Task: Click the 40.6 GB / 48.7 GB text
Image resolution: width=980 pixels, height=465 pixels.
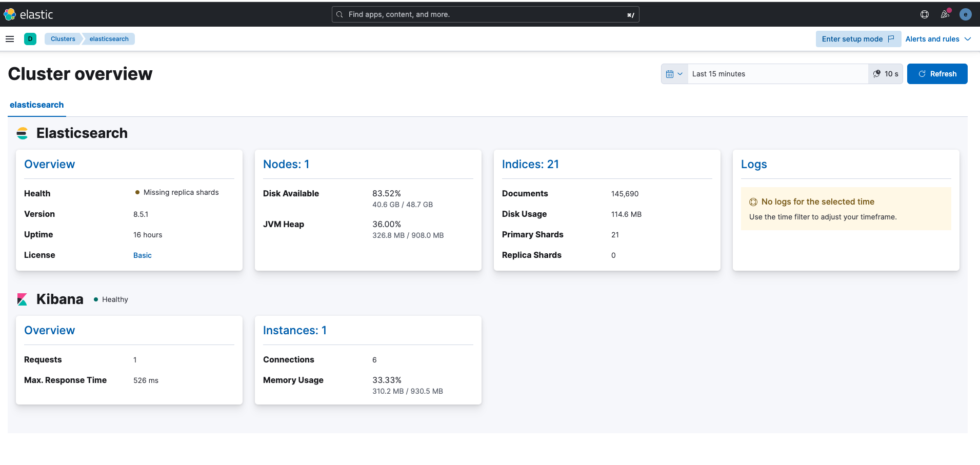Action: 403,205
